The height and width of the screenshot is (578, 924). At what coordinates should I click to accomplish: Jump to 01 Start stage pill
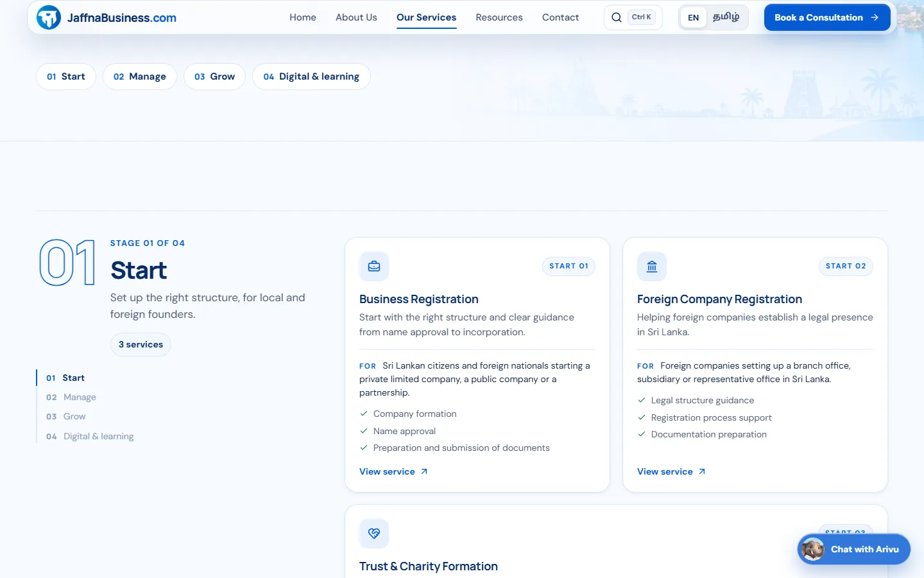[66, 76]
